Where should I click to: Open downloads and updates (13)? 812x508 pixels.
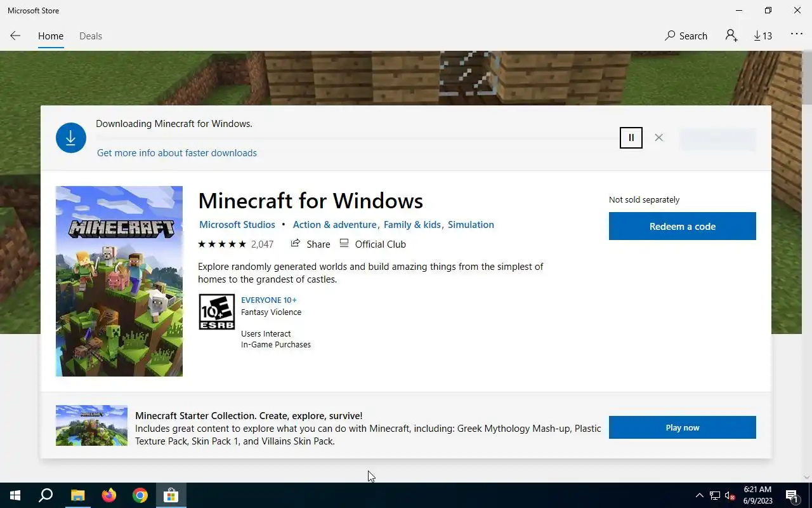coord(763,36)
